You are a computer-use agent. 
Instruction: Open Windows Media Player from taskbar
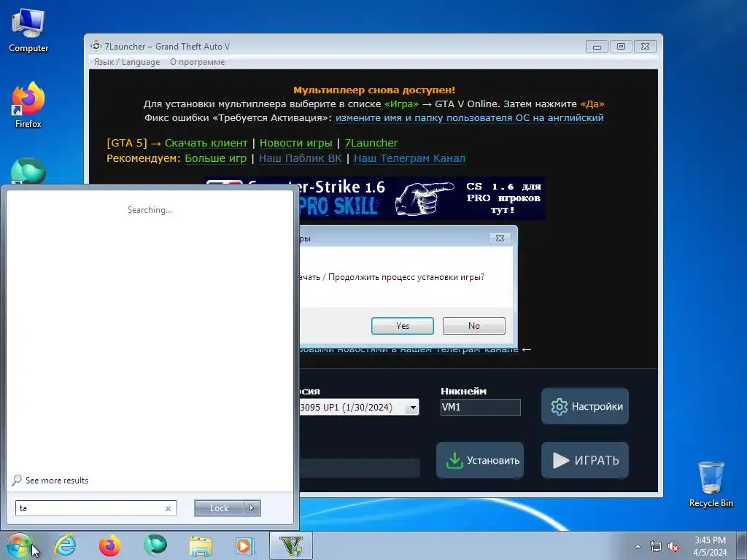[246, 545]
